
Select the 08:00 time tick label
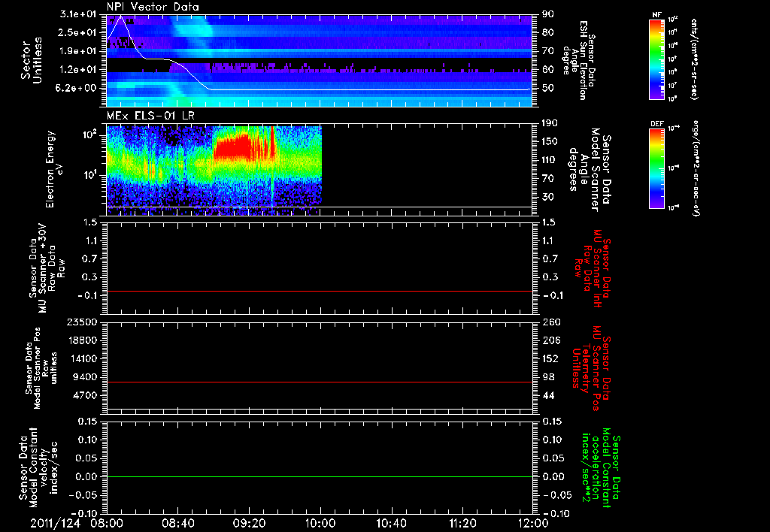107,523
